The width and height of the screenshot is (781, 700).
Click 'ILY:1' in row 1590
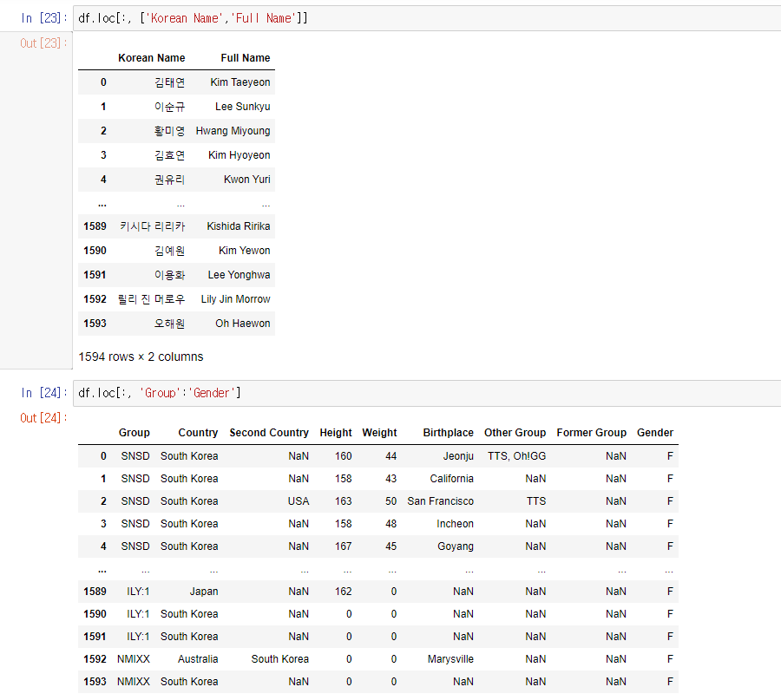[138, 614]
